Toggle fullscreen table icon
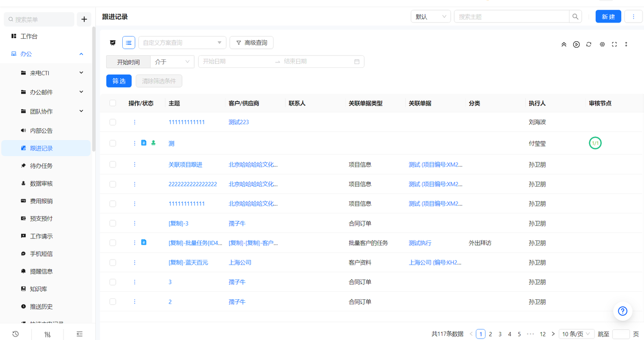This screenshot has width=644, height=340. tap(614, 44)
